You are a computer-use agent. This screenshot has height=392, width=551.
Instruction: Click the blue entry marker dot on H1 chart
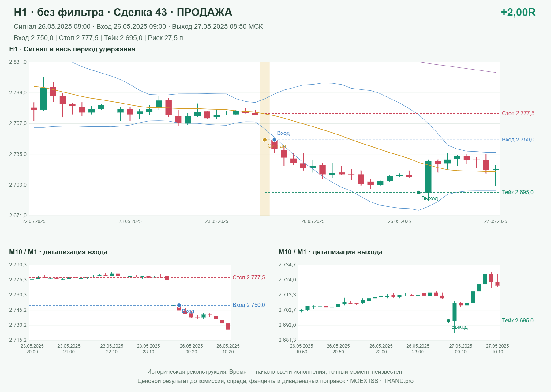click(x=274, y=140)
